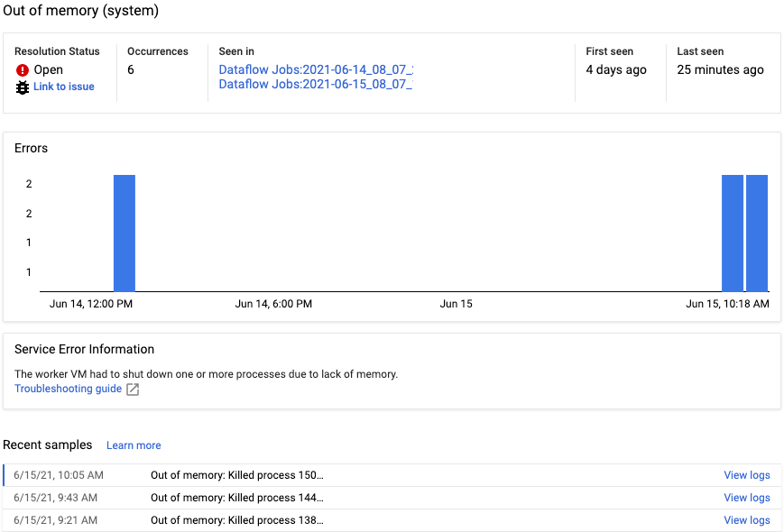This screenshot has width=784, height=532.
Task: Click the Jun 15, 10:18 AM axis label
Action: click(728, 304)
